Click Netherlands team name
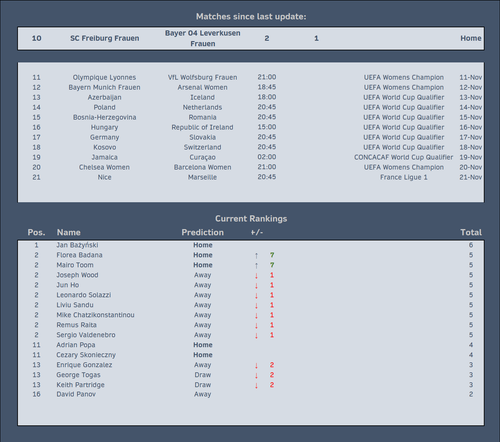500x442 pixels. [x=203, y=107]
